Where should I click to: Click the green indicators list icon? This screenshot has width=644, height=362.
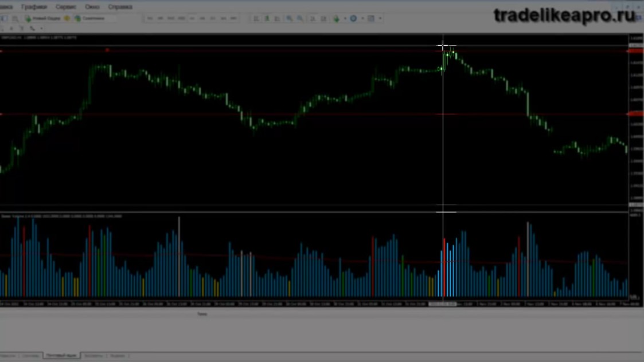pos(337,18)
